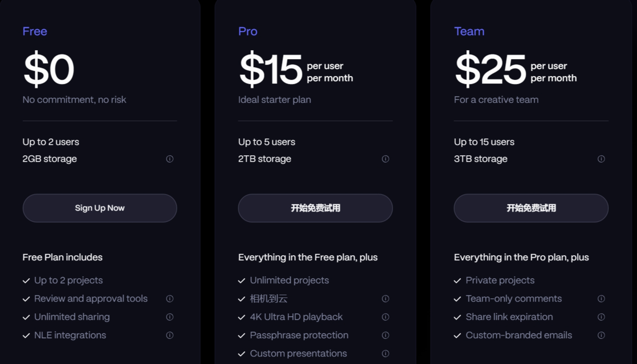The height and width of the screenshot is (364, 637).
Task: Click the Free plan title
Action: (35, 31)
